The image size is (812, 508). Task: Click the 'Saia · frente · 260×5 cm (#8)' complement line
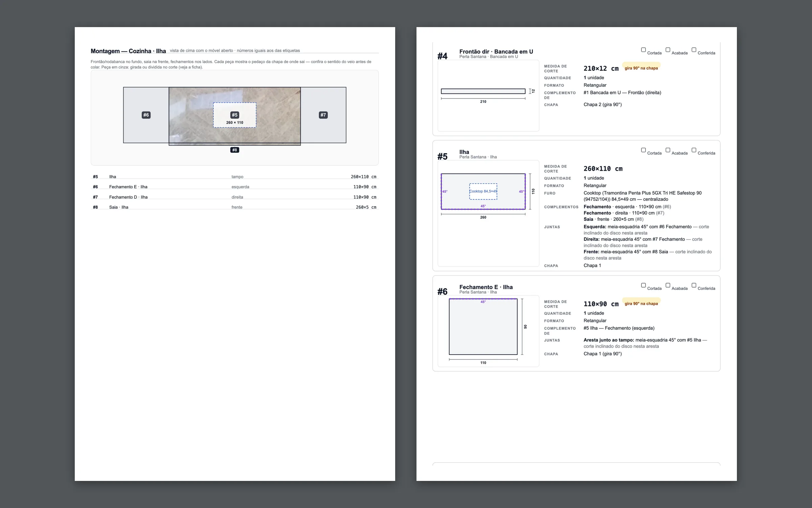(x=613, y=219)
